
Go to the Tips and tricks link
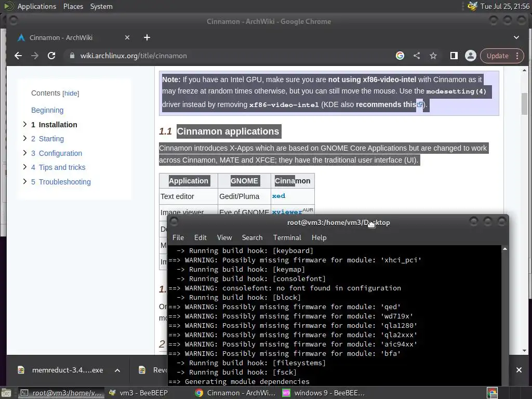tap(58, 167)
